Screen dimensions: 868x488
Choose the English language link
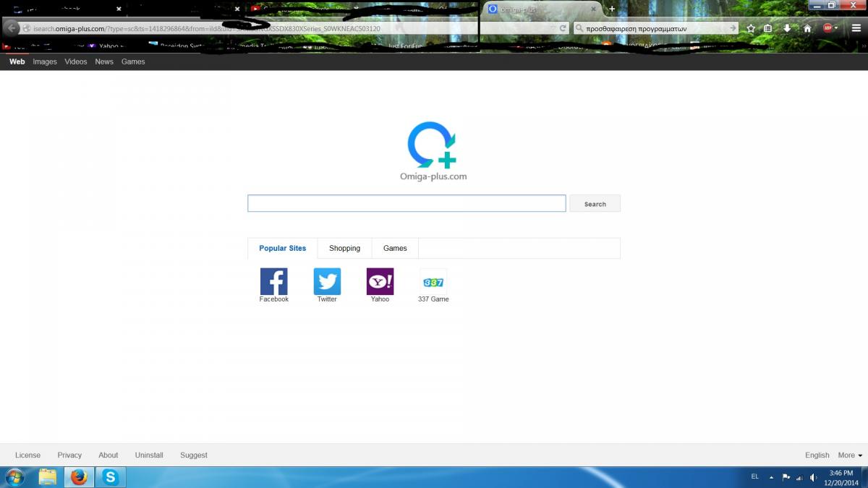[817, 455]
